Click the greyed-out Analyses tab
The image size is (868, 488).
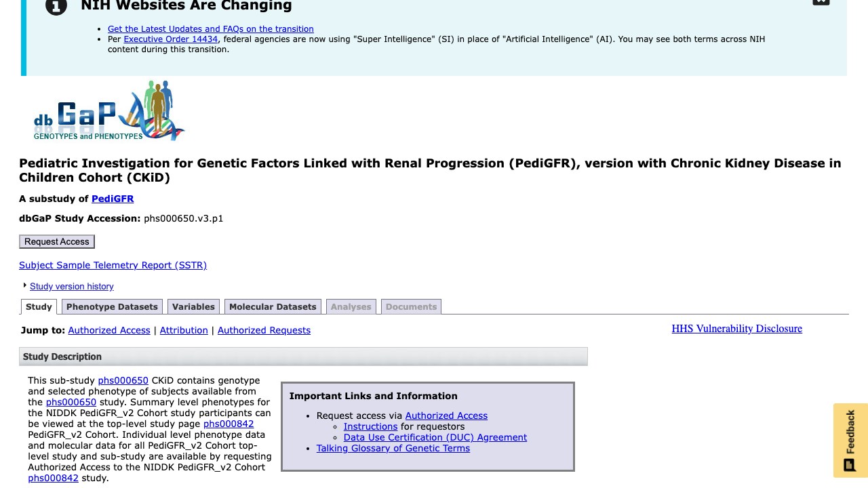tap(351, 307)
